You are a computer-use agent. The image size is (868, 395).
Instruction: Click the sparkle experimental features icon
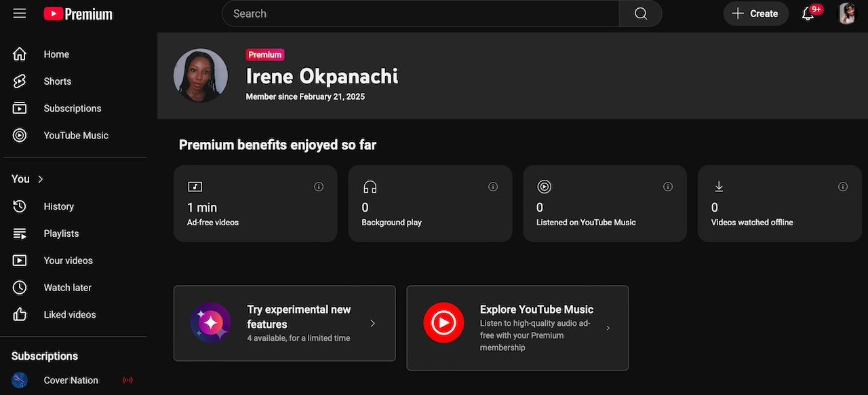(210, 323)
